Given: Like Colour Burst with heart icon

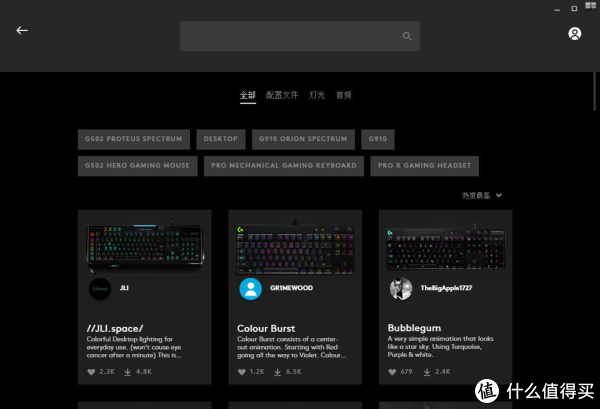Looking at the screenshot, I should pyautogui.click(x=241, y=372).
